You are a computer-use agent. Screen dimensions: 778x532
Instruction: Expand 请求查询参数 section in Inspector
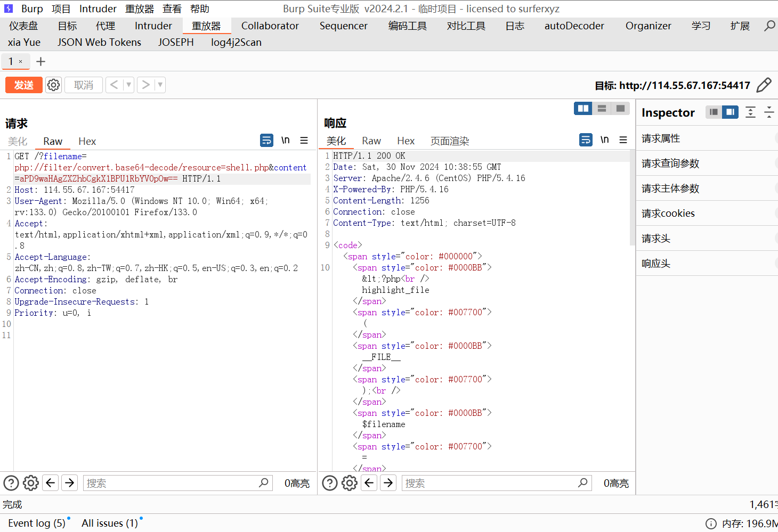click(707, 163)
